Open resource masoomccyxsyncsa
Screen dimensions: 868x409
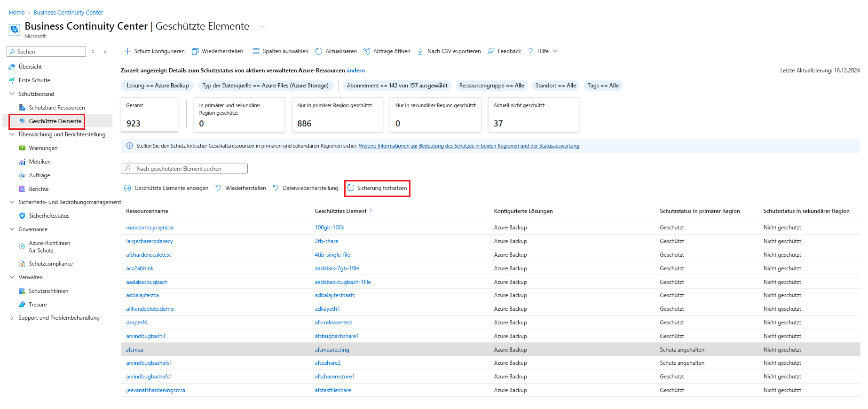point(150,228)
